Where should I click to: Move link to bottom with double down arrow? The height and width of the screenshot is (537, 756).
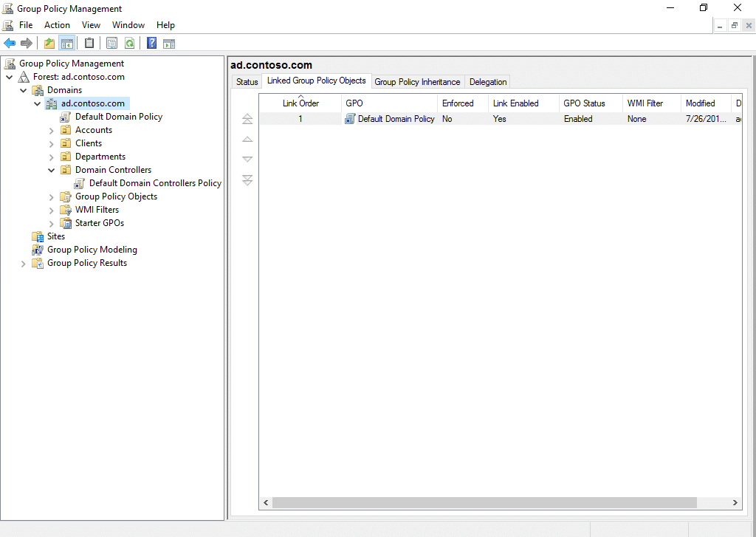[247, 180]
